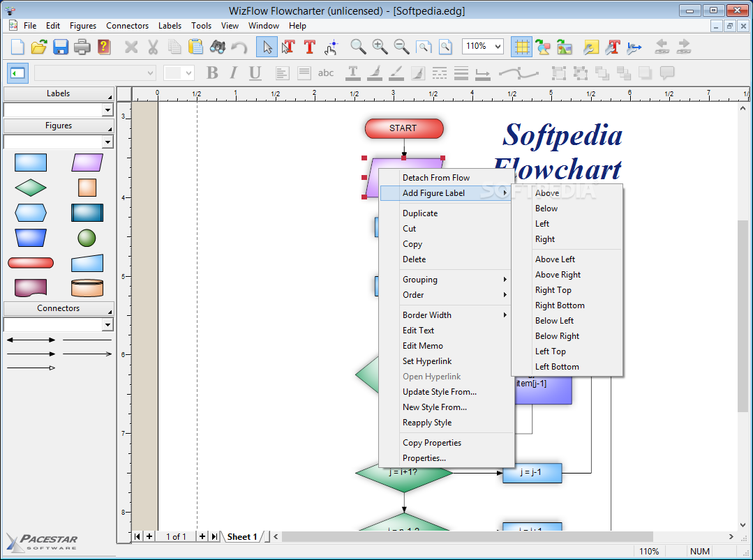
Task: Click the plain magnifier zoom tool
Action: click(x=358, y=47)
